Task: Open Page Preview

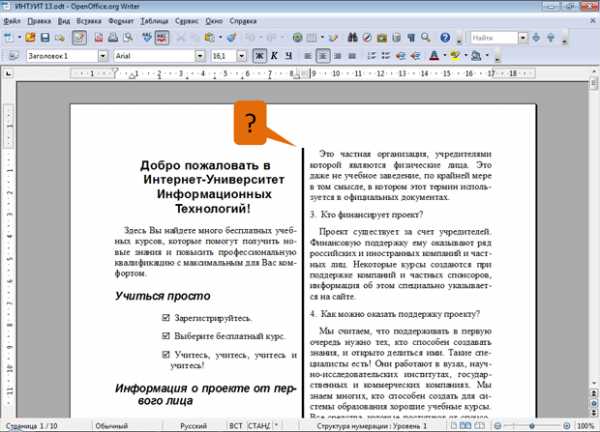Action: coord(127,37)
